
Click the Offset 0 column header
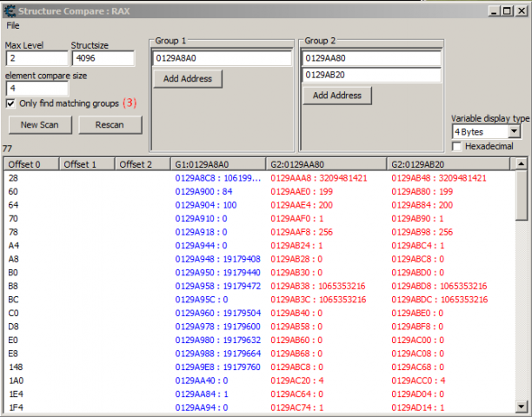point(31,164)
